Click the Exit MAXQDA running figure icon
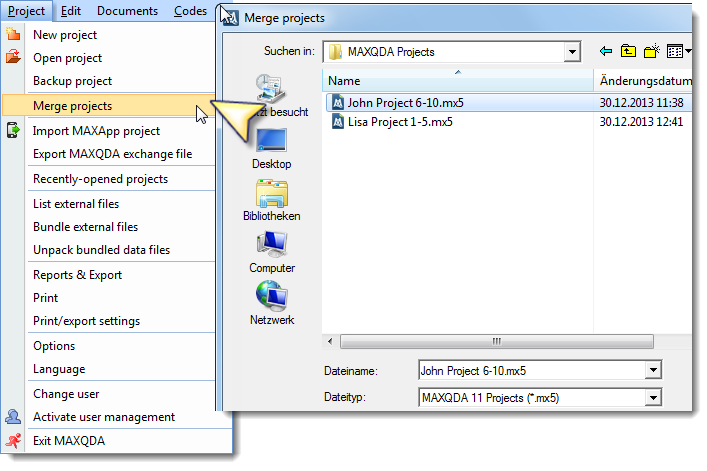 coord(13,440)
